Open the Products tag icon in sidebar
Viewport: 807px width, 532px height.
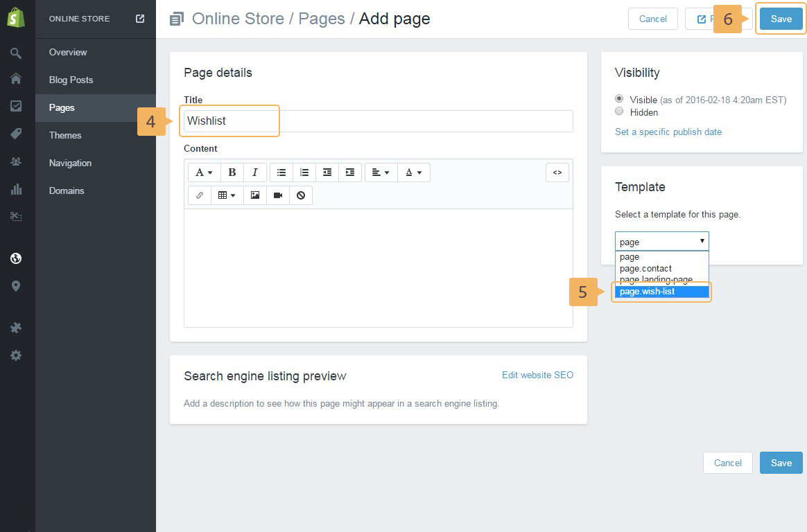point(16,134)
